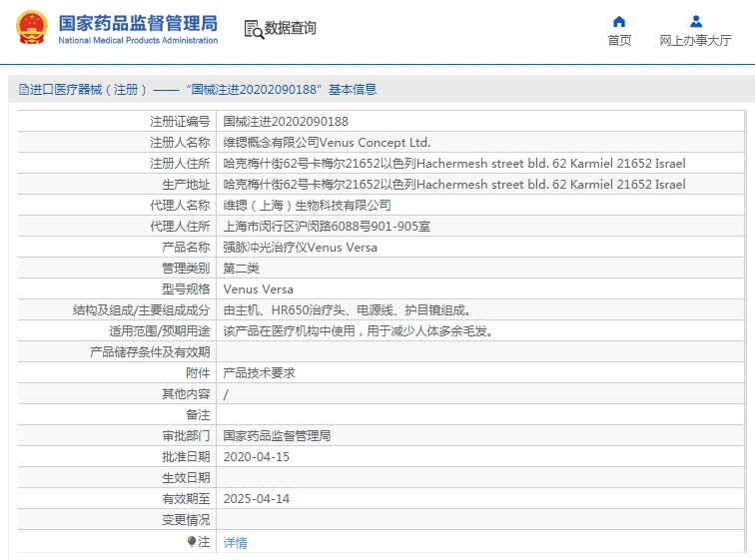Click the 批准日期 row label
755x560 pixels.
[186, 457]
